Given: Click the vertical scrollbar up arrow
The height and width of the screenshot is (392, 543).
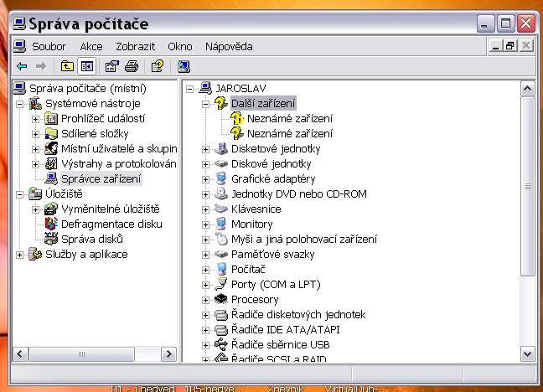Looking at the screenshot, I should [528, 89].
